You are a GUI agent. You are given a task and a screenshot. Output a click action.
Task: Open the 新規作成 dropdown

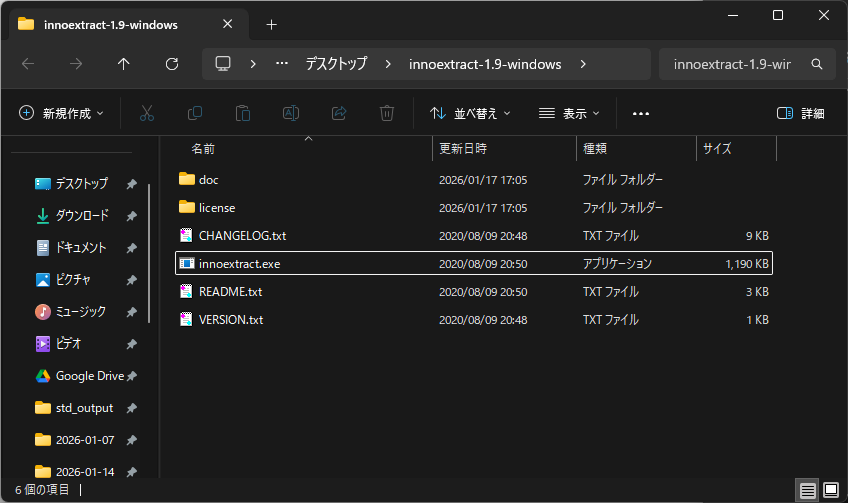pos(61,113)
